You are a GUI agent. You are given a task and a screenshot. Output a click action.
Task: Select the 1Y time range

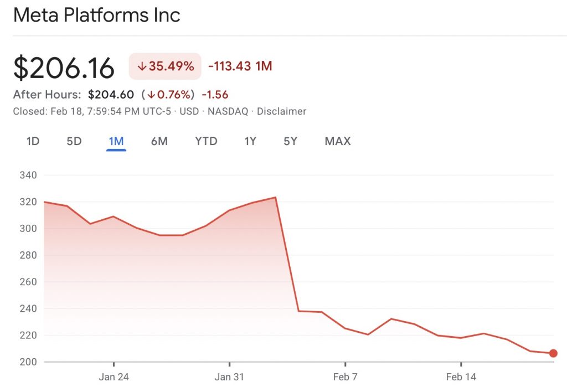[x=250, y=141]
